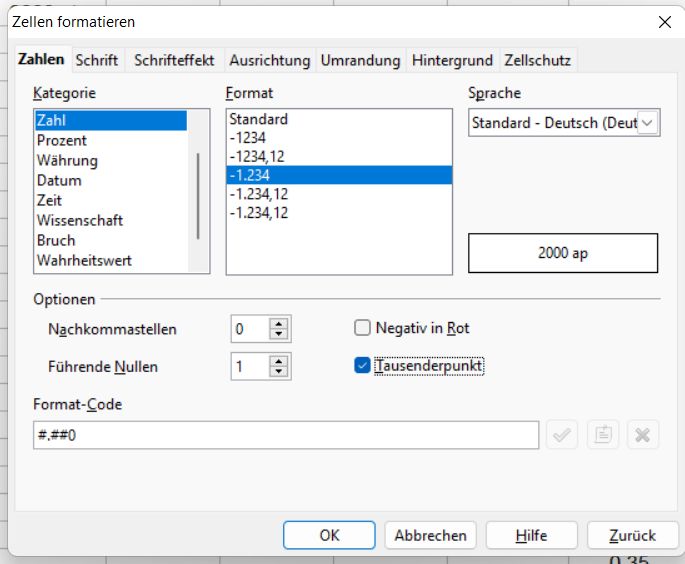Screen dimensions: 685x564
Task: Choose the Wissenschaft category
Action: coord(111,220)
